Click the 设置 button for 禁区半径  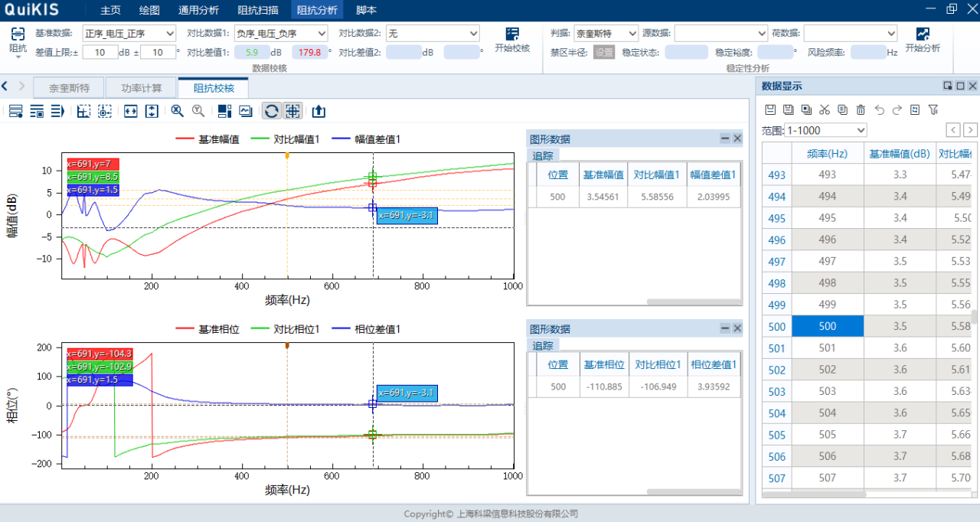(x=604, y=52)
